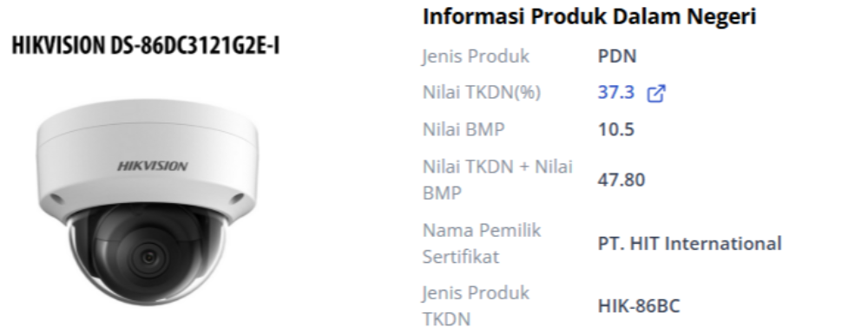
Task: Click the TKDN value 37.3 link
Action: pos(615,92)
